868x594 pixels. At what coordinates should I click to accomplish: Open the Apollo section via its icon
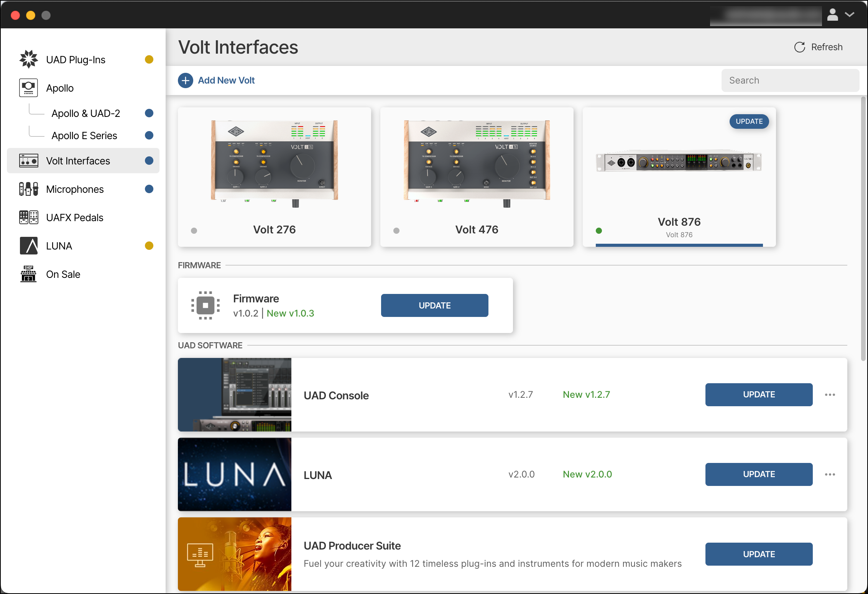pyautogui.click(x=29, y=87)
